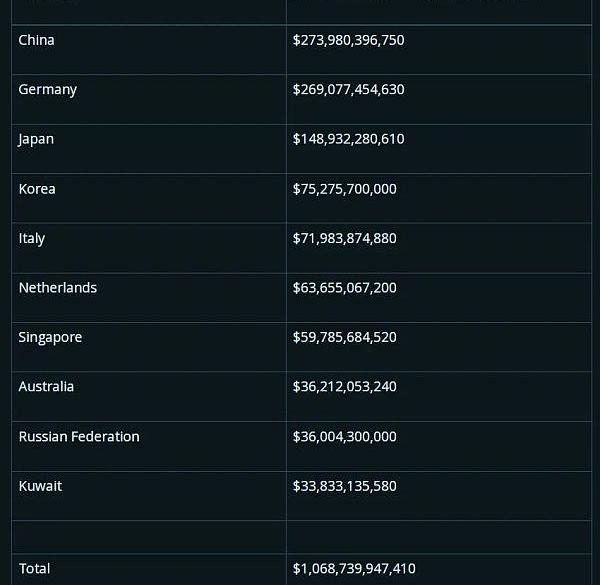600x585 pixels.
Task: Select the total sum $1,068,739,947,410
Action: (354, 568)
